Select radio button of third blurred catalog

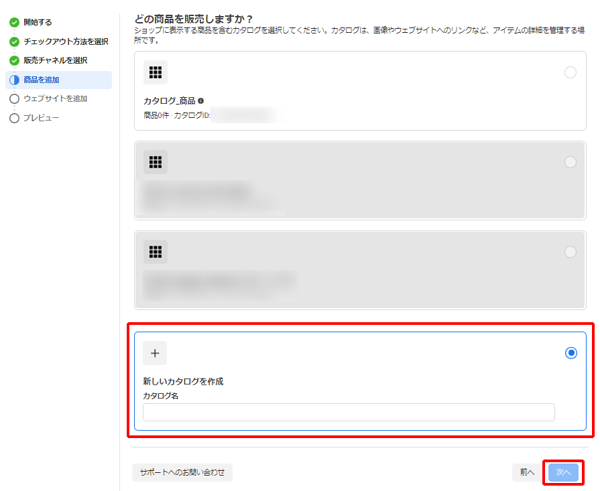570,252
